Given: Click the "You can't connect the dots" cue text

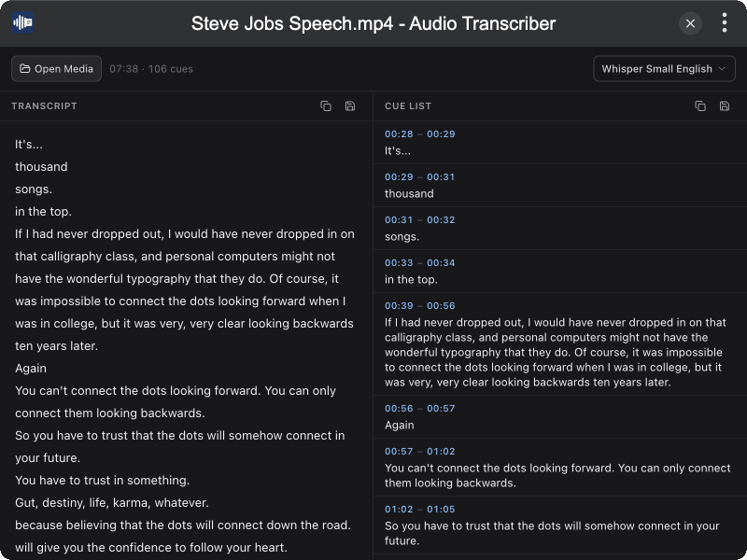Looking at the screenshot, I should click(x=557, y=475).
